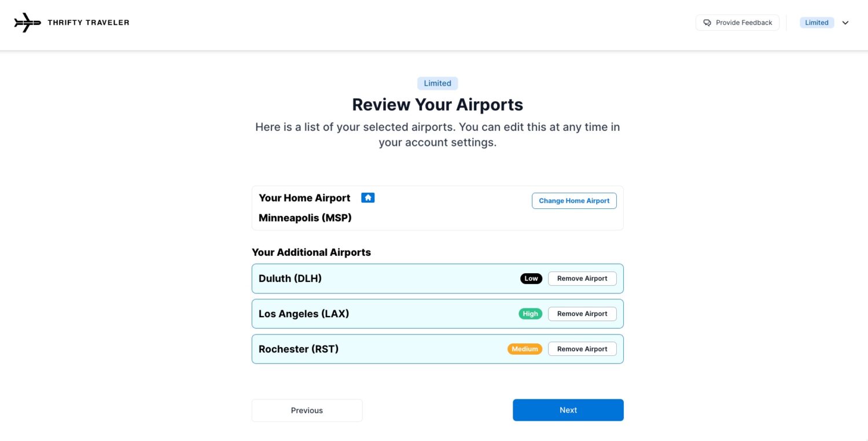Go back using the Previous button
This screenshot has height=441, width=868.
tap(307, 410)
